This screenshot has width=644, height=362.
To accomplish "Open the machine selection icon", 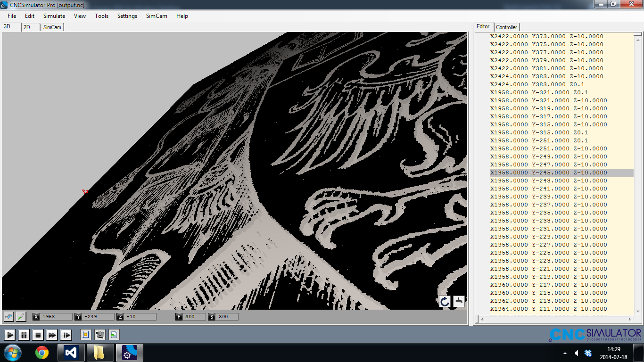I will pyautogui.click(x=99, y=335).
